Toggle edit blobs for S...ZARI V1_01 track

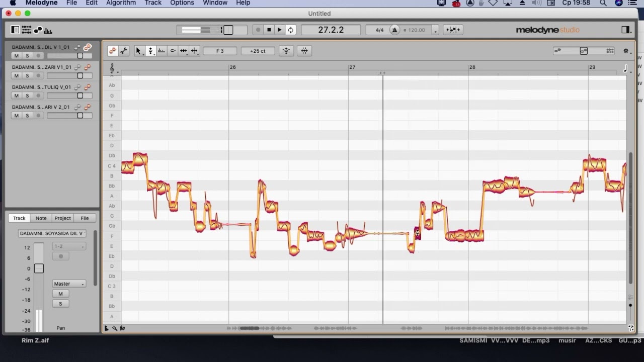88,67
